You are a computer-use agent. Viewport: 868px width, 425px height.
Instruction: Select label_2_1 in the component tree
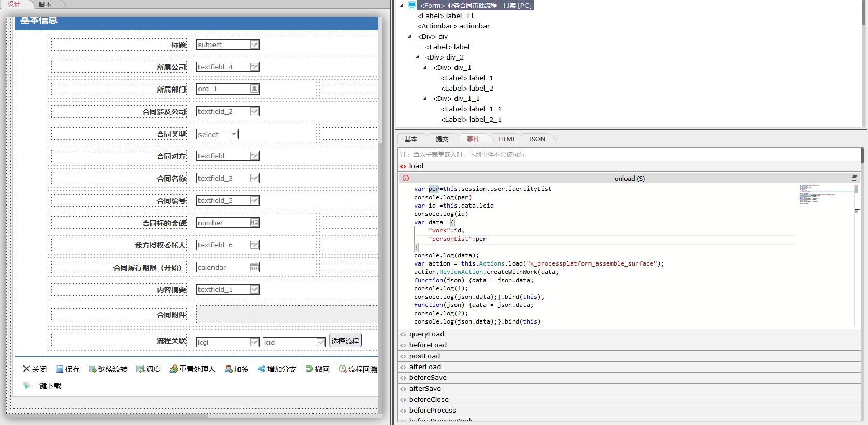pos(471,120)
